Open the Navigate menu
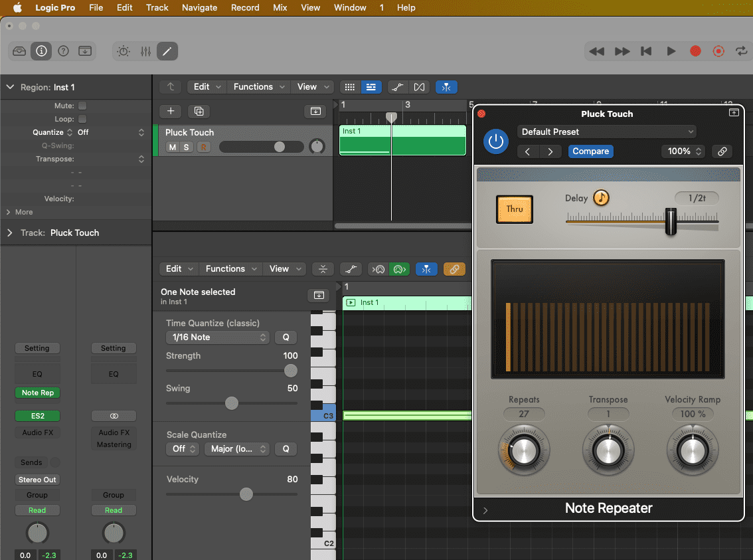This screenshot has width=753, height=560. 199,8
